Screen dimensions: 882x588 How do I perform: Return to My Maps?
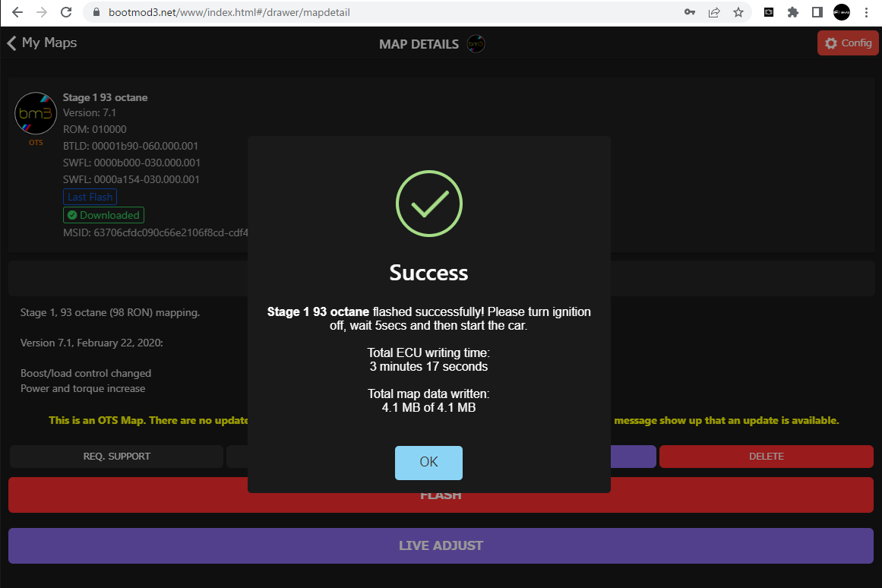click(43, 43)
